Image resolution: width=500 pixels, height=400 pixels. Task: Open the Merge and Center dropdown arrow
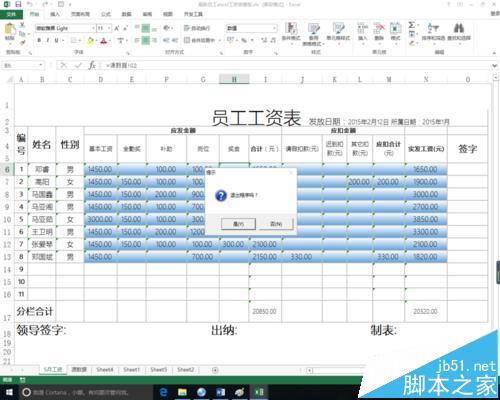pyautogui.click(x=220, y=40)
